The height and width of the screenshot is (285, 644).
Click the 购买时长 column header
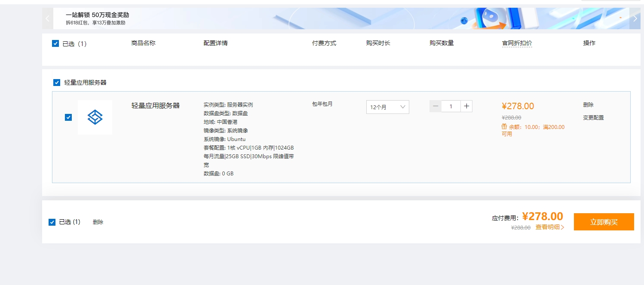(378, 43)
